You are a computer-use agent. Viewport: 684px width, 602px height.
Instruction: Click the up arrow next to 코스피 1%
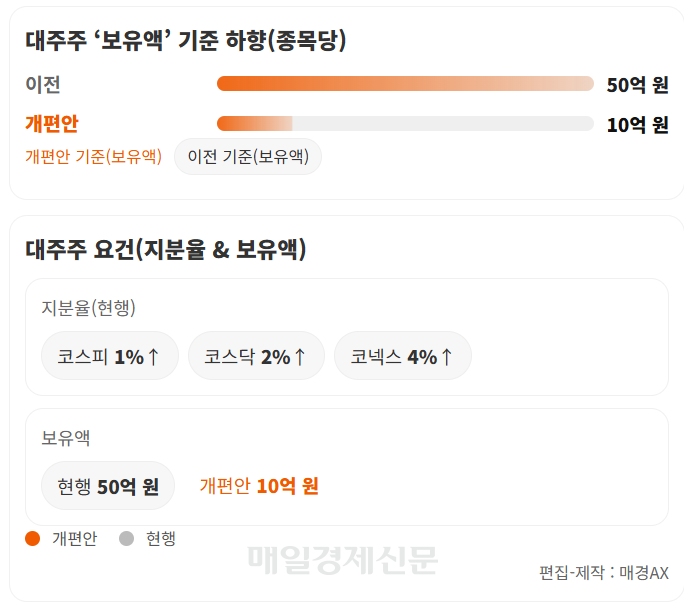[x=153, y=356]
